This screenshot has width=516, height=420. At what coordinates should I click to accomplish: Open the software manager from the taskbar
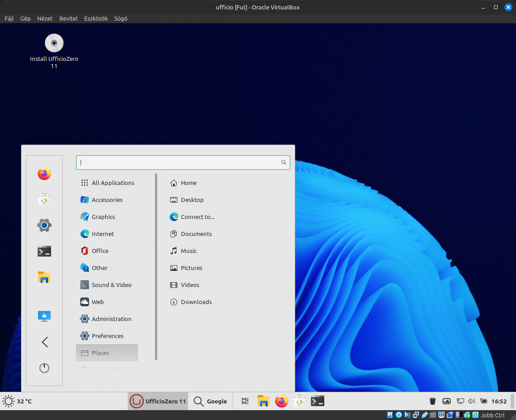299,401
